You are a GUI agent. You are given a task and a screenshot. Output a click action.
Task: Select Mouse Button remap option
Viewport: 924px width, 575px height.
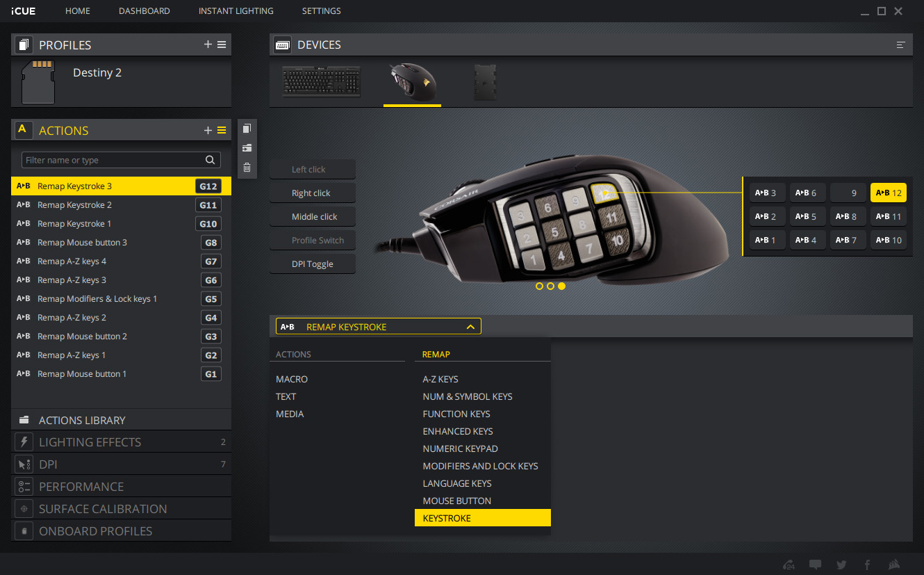point(482,501)
